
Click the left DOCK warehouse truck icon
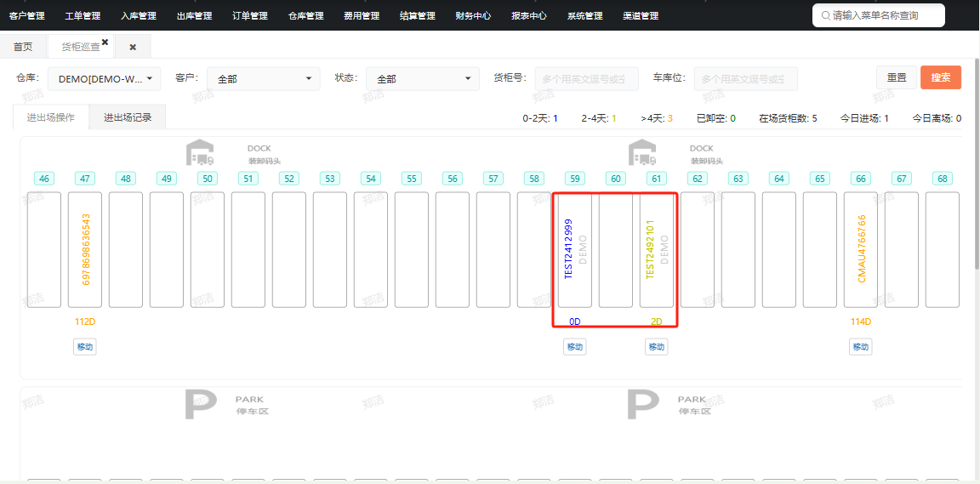(200, 152)
